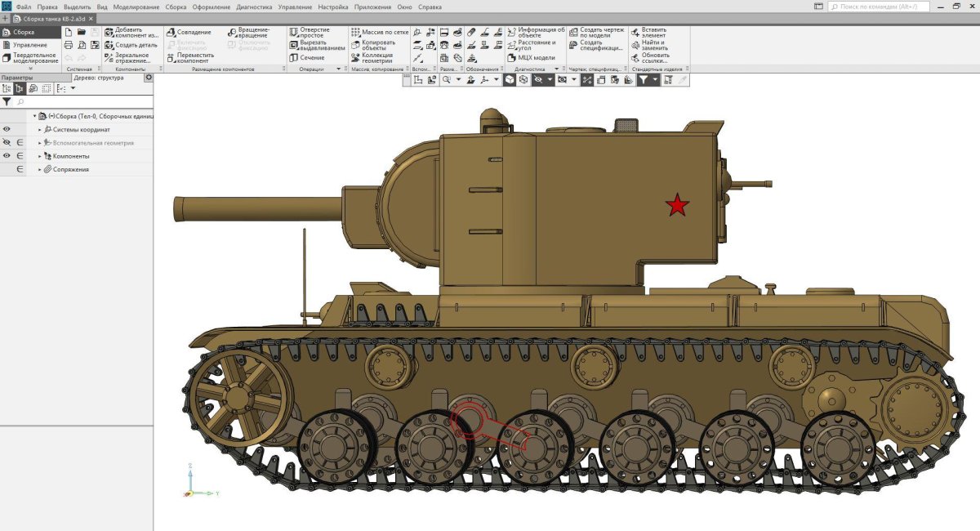Screen dimensions: 980x531
Task: Hide the Компоненты group in the tree
Action: [x=7, y=155]
